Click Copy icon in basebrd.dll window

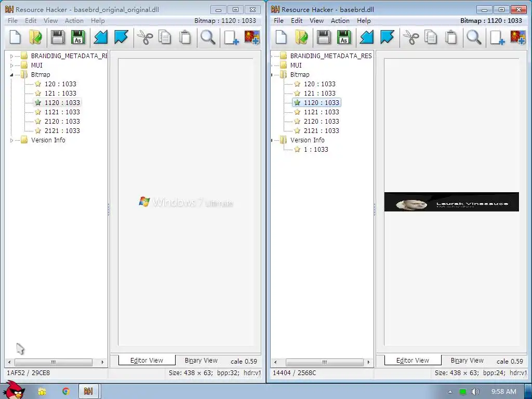click(431, 37)
